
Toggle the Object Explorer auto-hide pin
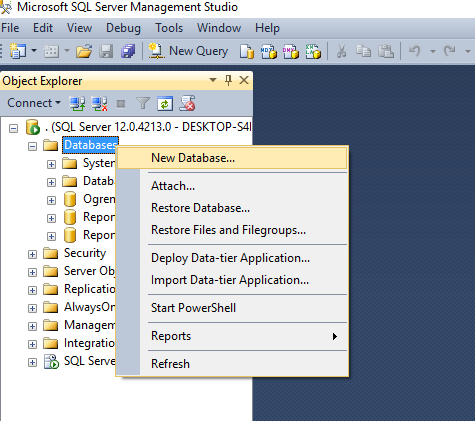[x=228, y=80]
